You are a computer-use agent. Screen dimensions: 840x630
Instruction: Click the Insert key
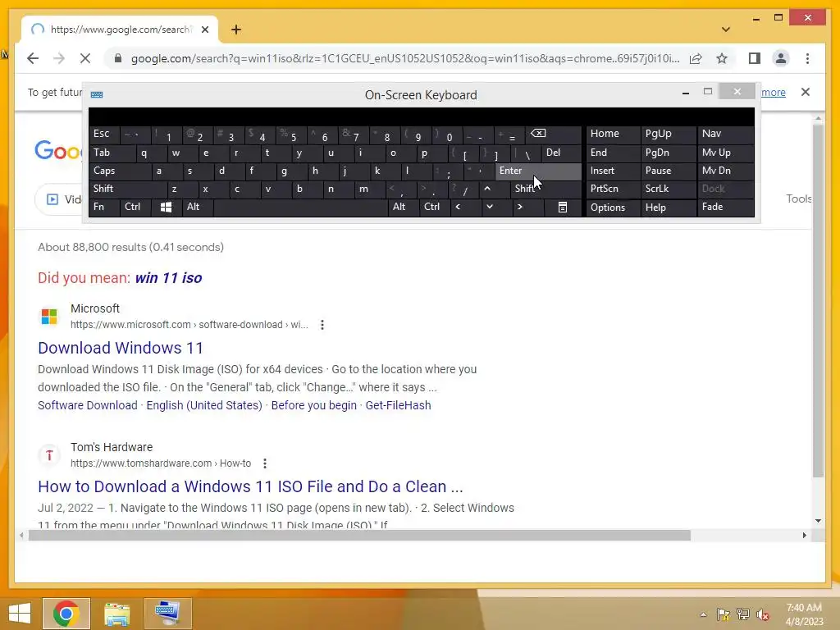[612, 171]
